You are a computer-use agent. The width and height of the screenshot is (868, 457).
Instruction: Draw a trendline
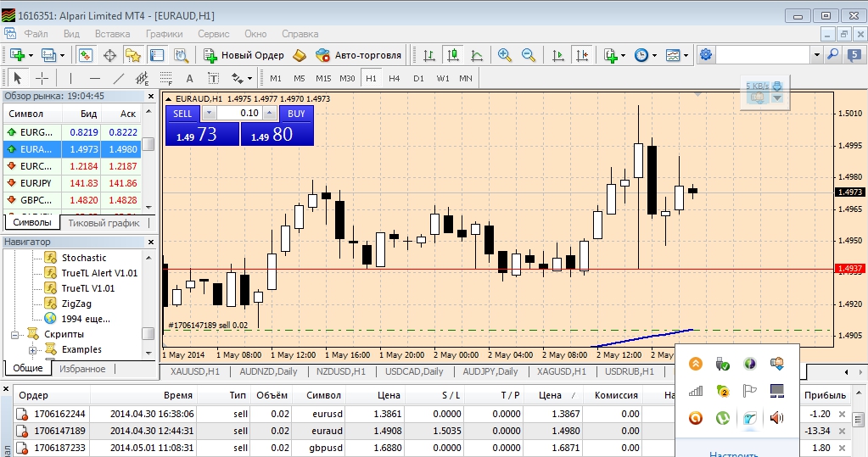119,79
